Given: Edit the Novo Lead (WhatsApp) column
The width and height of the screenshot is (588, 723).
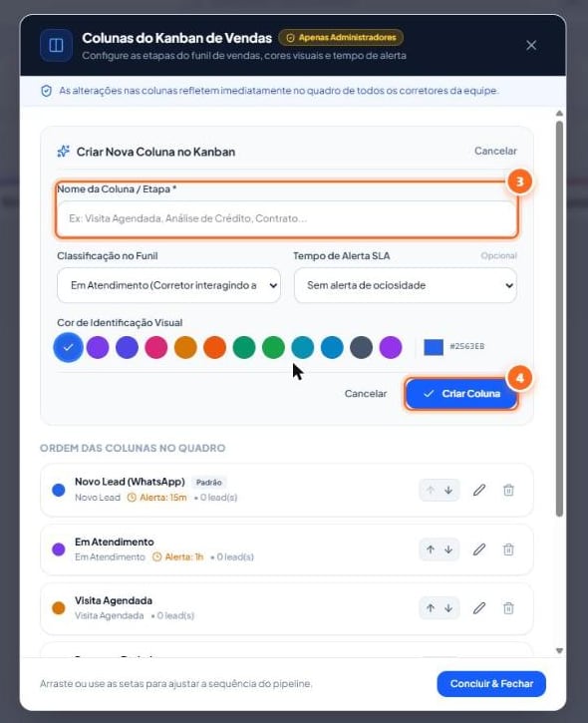Looking at the screenshot, I should [479, 491].
